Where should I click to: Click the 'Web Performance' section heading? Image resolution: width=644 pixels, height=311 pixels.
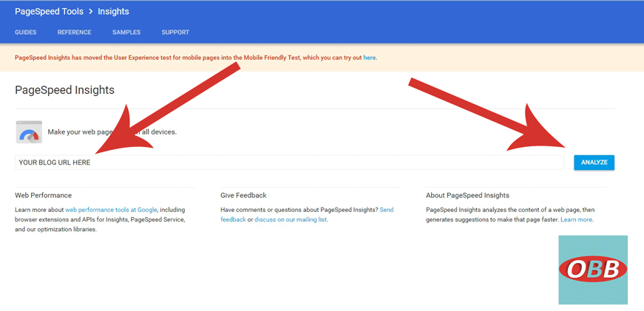click(43, 195)
